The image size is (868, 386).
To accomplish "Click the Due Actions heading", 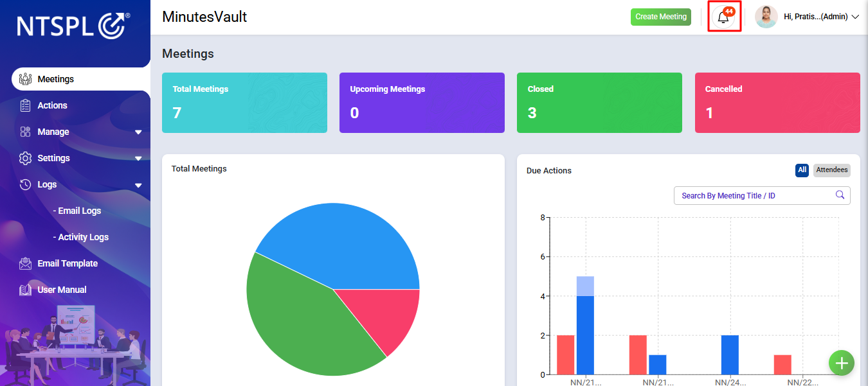I will (549, 170).
